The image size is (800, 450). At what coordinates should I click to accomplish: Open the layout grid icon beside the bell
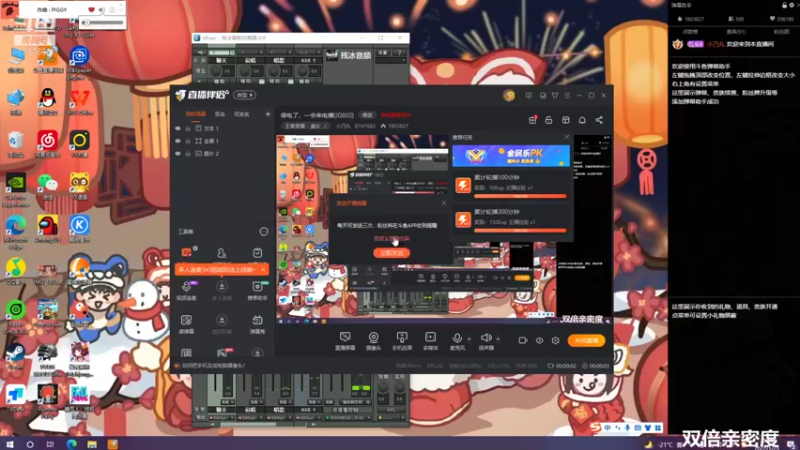click(x=566, y=120)
